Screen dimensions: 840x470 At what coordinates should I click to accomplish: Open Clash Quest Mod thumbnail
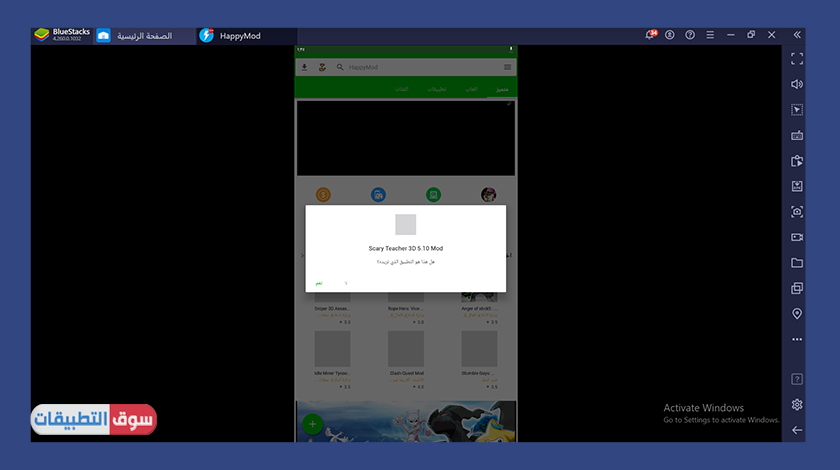click(406, 349)
